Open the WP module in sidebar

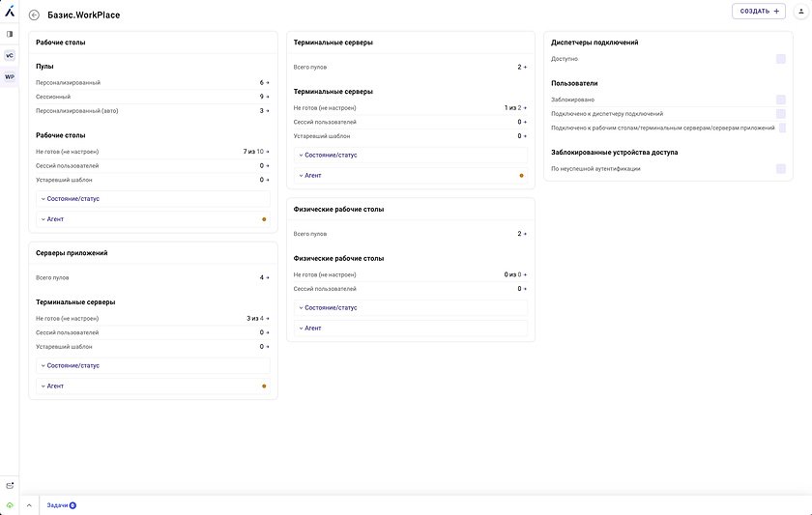10,76
